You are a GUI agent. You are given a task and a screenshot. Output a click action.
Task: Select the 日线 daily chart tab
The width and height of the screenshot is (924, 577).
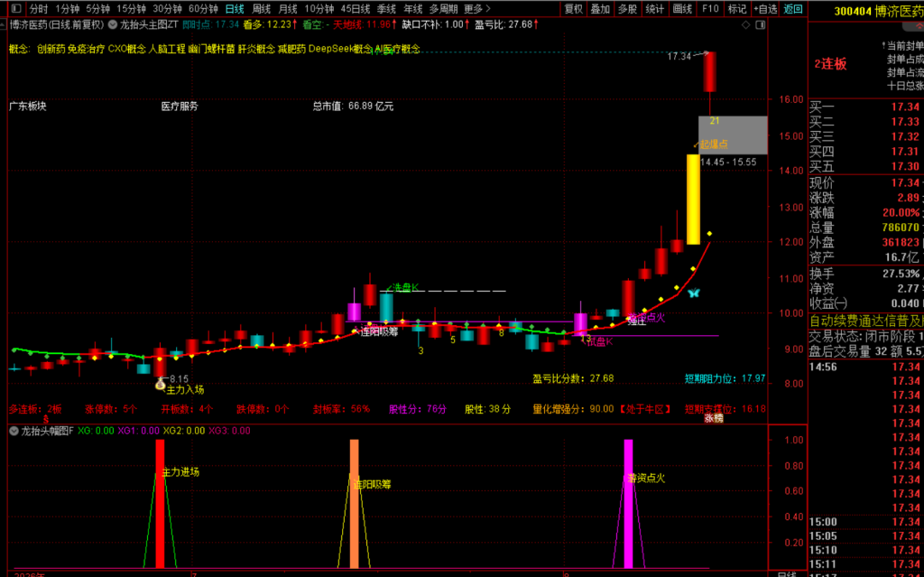pos(235,9)
